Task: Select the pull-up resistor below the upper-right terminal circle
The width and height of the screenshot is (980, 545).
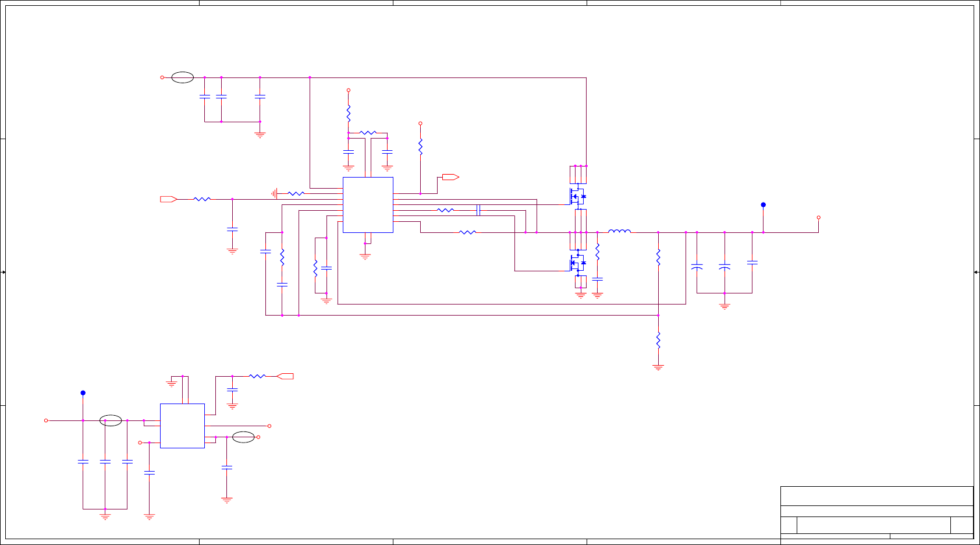Action: pyautogui.click(x=420, y=146)
